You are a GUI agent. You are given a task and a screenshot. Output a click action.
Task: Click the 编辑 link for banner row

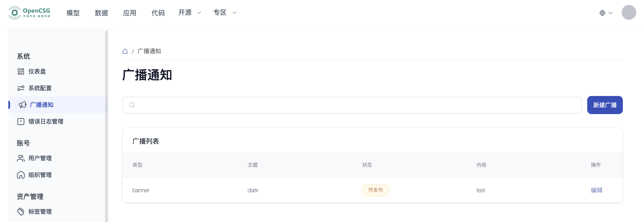[596, 190]
